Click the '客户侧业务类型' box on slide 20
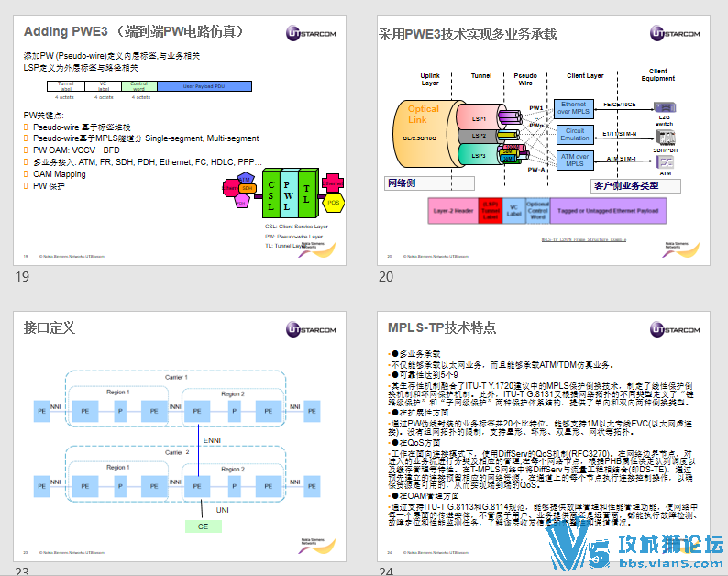This screenshot has width=728, height=576. [635, 186]
